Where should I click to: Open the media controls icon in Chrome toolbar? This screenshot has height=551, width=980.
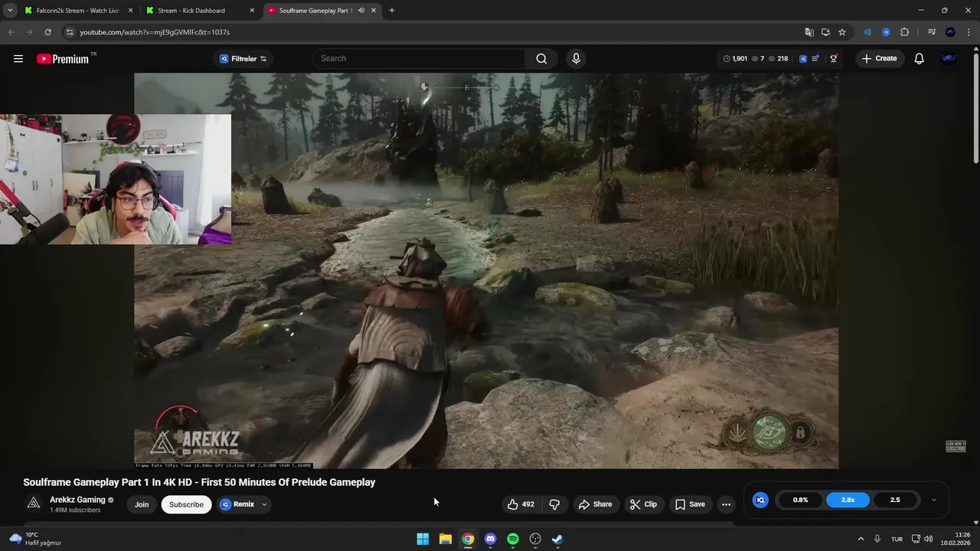(932, 32)
